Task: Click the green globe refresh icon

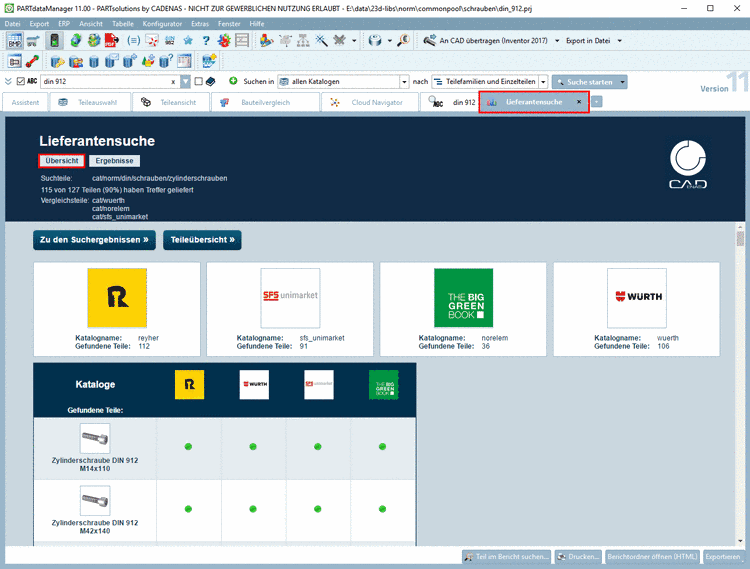Action: (76, 41)
